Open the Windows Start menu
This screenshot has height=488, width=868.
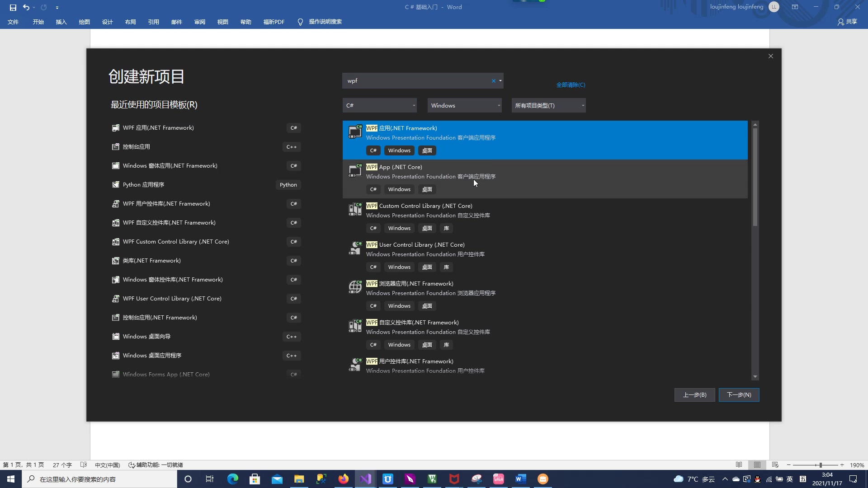[11, 479]
